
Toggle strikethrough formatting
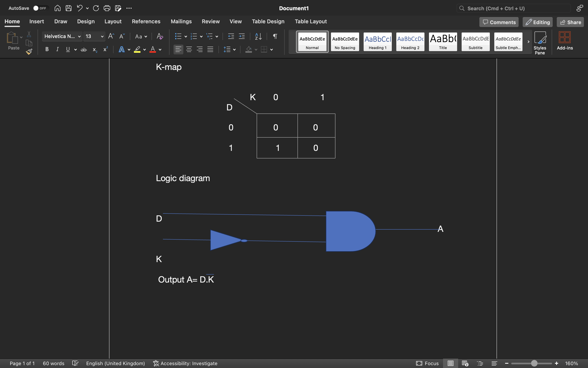click(x=84, y=50)
